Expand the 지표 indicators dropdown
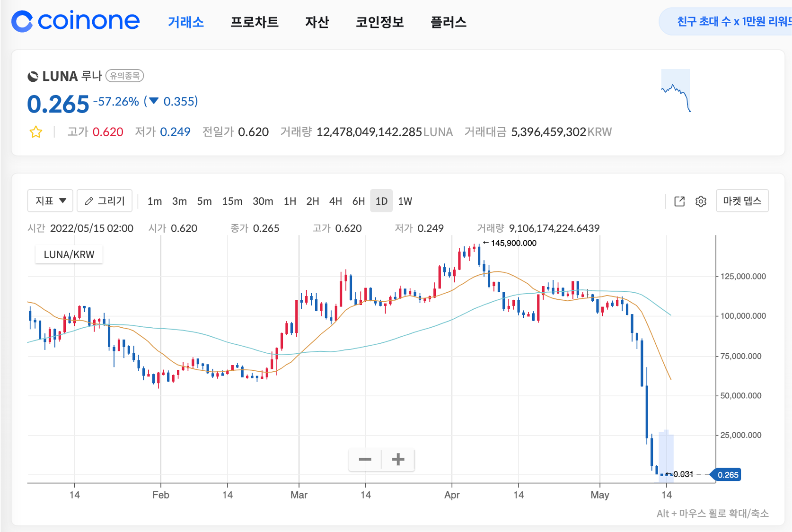This screenshot has height=532, width=792. coord(50,201)
